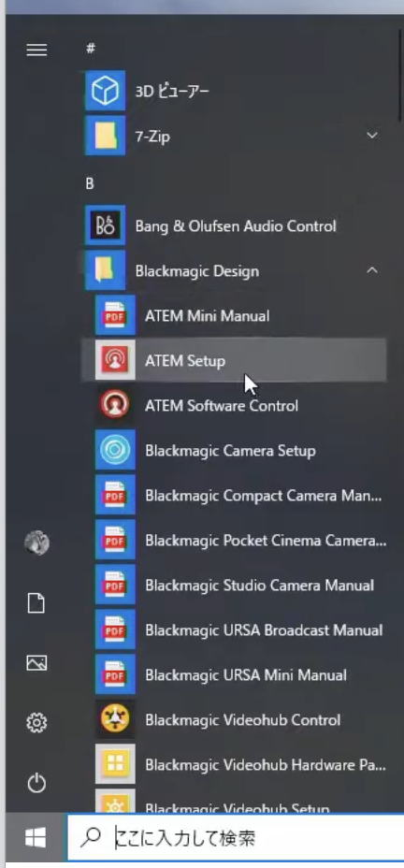Click the Videohub Hardware Panel icon

(x=115, y=764)
